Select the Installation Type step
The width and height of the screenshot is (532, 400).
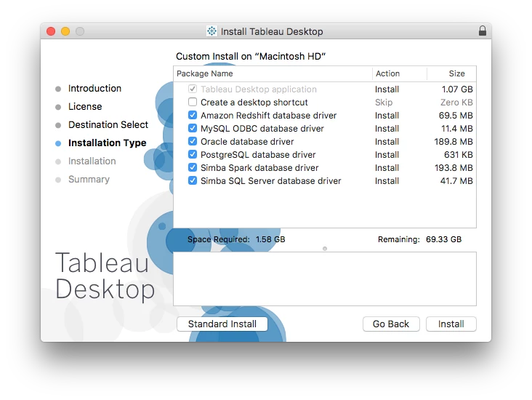pyautogui.click(x=108, y=143)
